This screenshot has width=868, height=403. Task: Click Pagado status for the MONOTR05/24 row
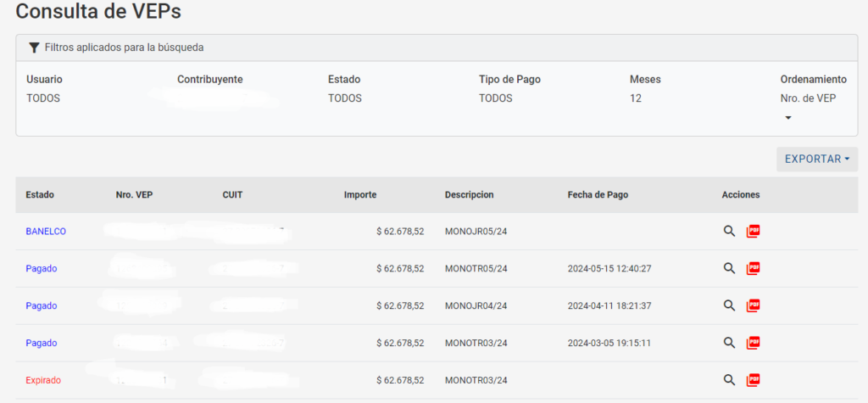(42, 269)
